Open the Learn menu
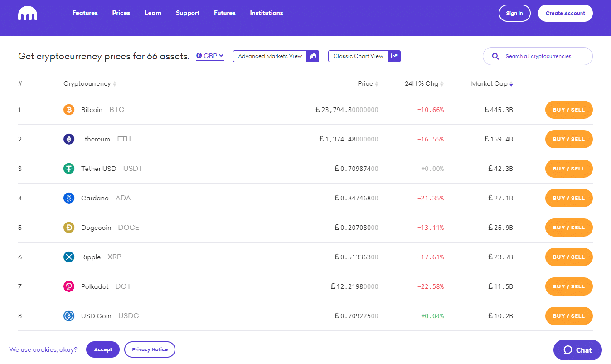The width and height of the screenshot is (611, 364). click(153, 13)
